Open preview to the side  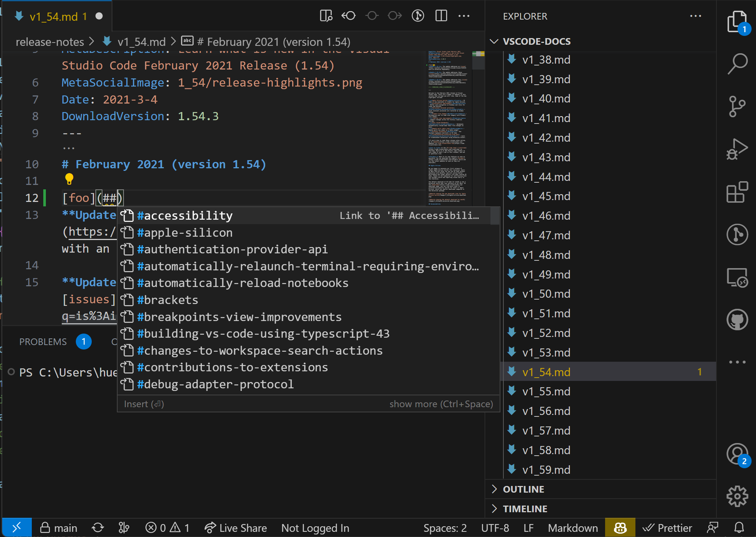pyautogui.click(x=326, y=16)
